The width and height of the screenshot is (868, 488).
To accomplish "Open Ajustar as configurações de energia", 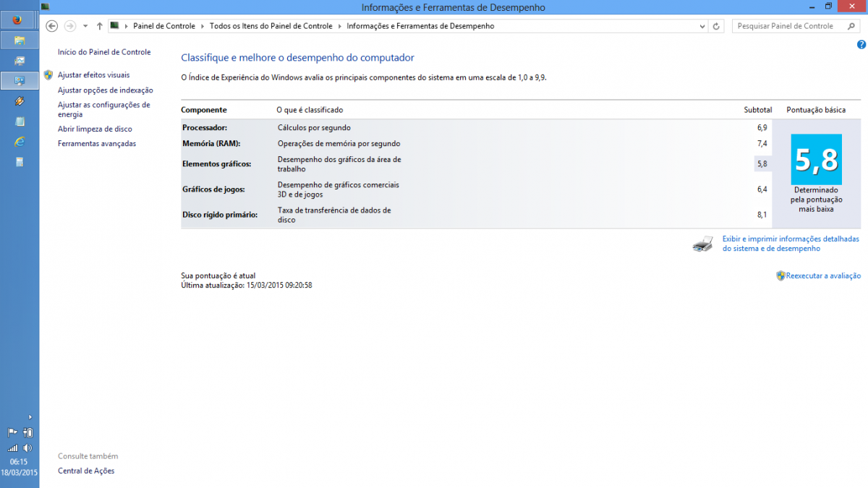I will click(x=104, y=110).
